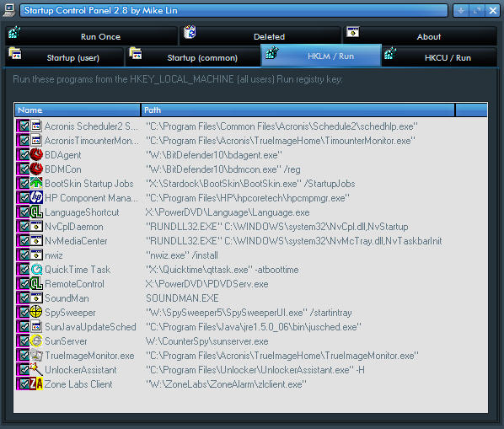This screenshot has height=429, width=504.
Task: Click the red BDAgent icon
Action: coord(36,155)
